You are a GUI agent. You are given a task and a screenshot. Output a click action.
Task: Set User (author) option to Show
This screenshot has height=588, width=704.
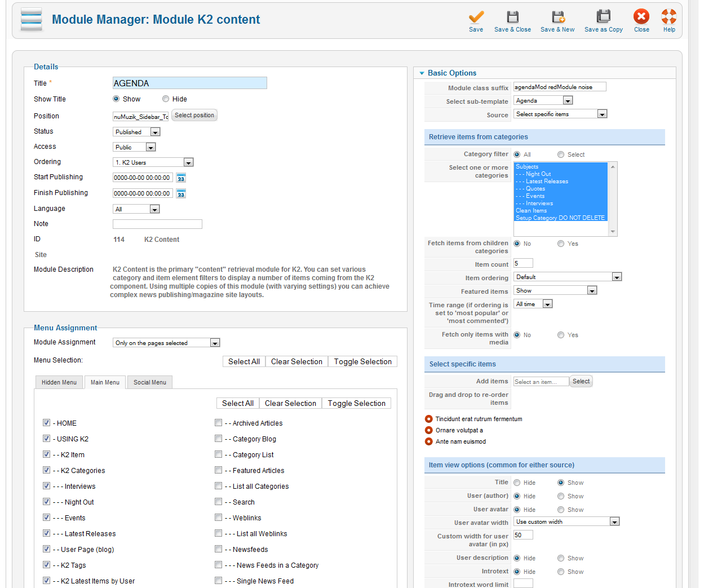561,496
